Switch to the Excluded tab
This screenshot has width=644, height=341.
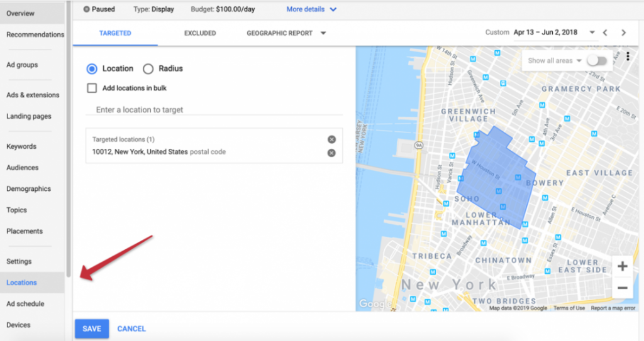click(200, 33)
